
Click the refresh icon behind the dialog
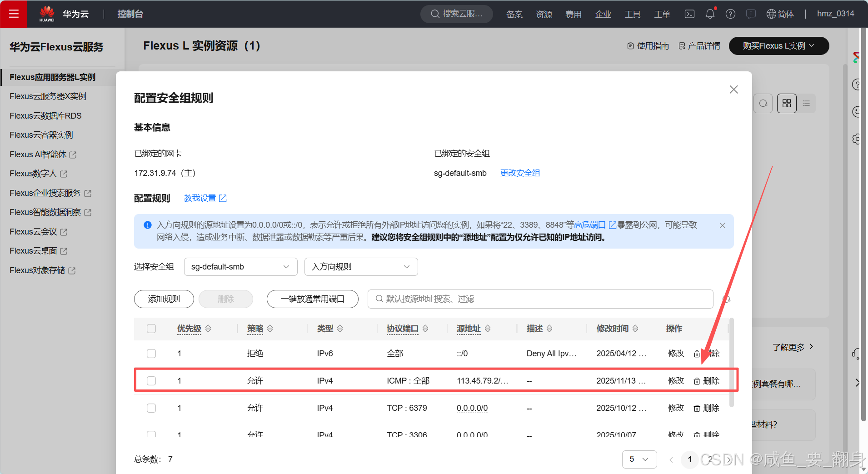tap(763, 104)
